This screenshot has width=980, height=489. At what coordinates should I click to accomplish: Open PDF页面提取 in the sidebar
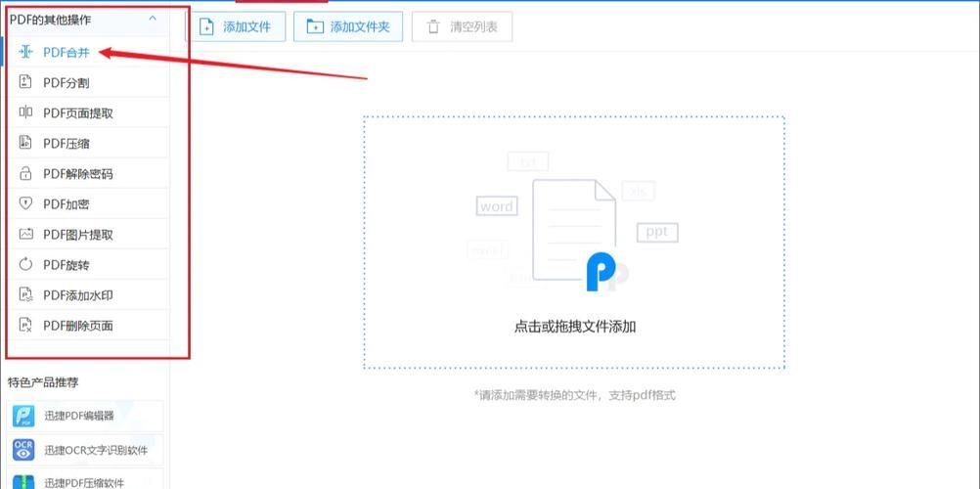tap(87, 112)
